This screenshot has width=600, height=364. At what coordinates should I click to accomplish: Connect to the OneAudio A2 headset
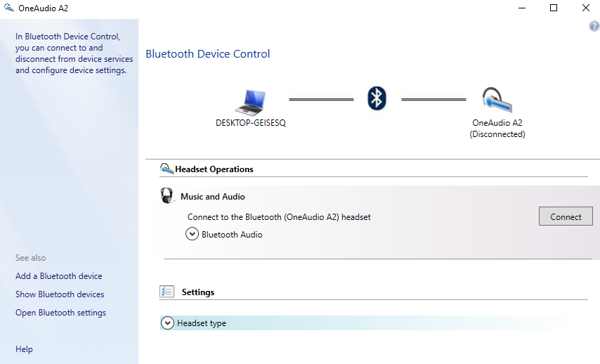[566, 216]
